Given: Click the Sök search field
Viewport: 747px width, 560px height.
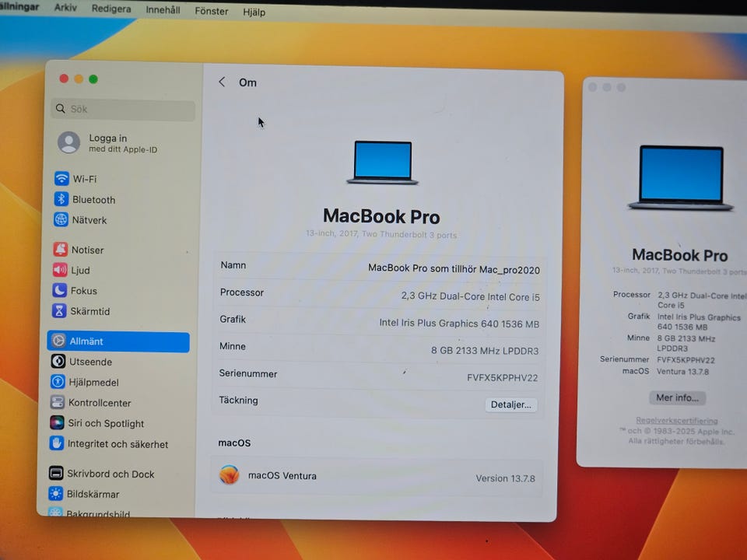Looking at the screenshot, I should coord(123,109).
